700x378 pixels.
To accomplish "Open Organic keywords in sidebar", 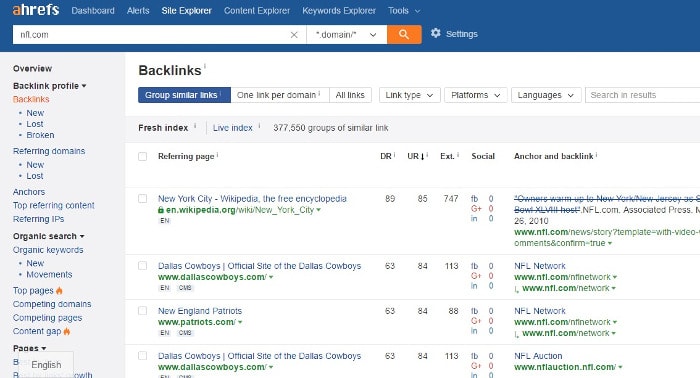I will (x=48, y=250).
